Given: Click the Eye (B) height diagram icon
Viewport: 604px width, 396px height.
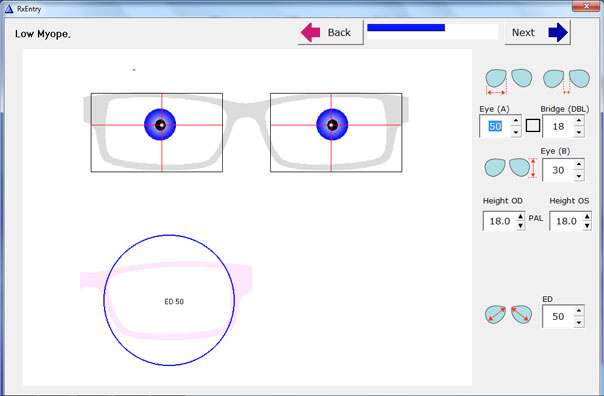Looking at the screenshot, I should [511, 168].
